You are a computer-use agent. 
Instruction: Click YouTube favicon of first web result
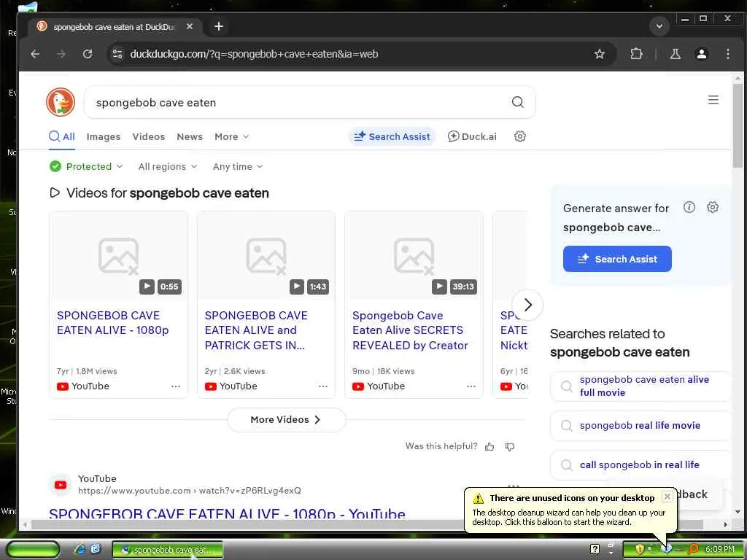pyautogui.click(x=61, y=485)
